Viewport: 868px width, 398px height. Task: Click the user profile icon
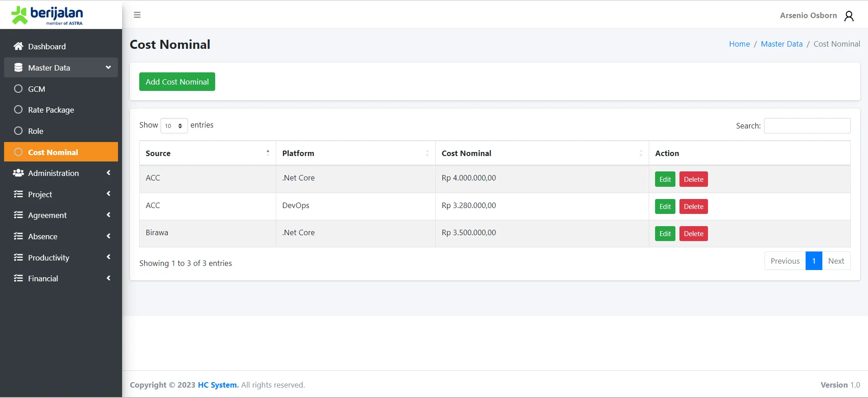pos(849,16)
